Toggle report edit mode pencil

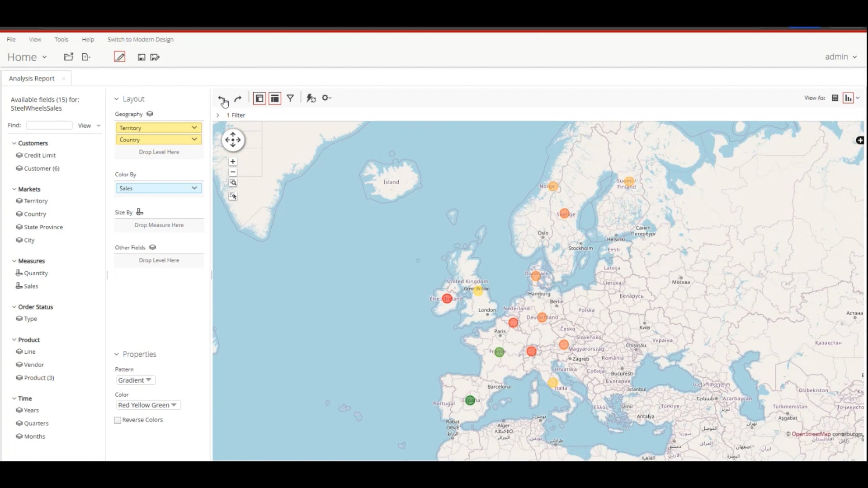tap(119, 57)
